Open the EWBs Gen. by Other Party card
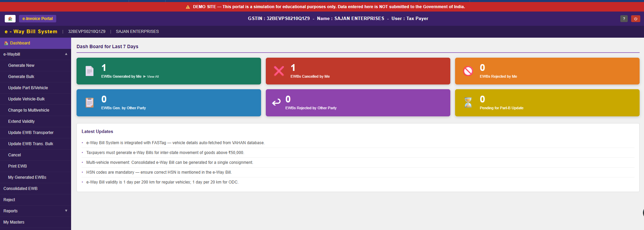This screenshot has width=644, height=230. point(169,103)
